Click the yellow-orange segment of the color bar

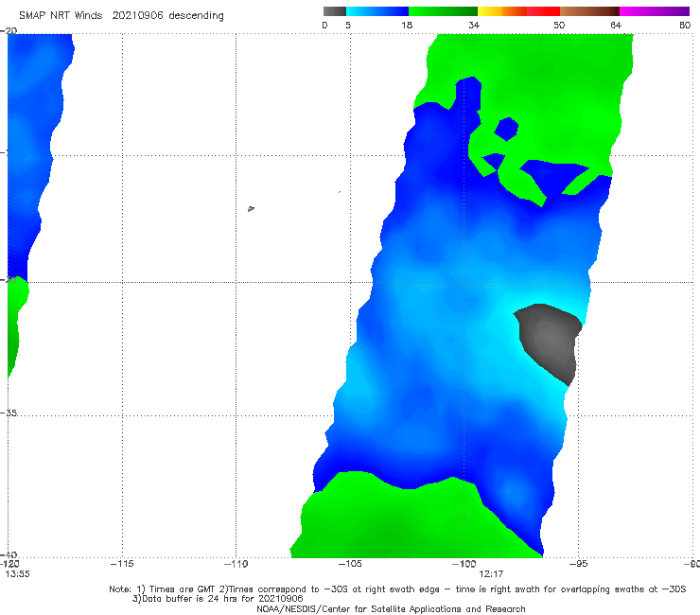coord(502,11)
